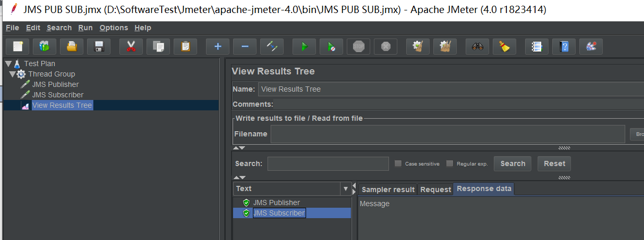
Task: Click the Open file folder icon
Action: pyautogui.click(x=71, y=46)
